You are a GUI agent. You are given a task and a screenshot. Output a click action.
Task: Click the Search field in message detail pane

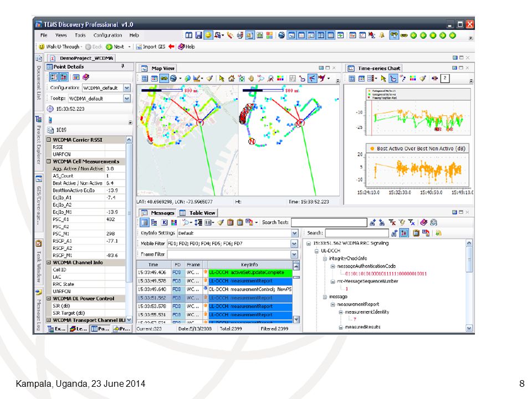[357, 233]
